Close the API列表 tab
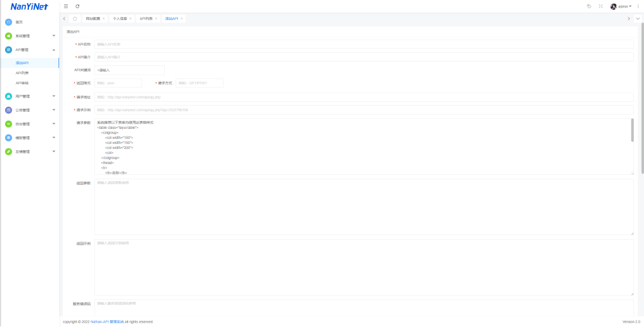Viewport: 644px width, 327px height. [156, 19]
